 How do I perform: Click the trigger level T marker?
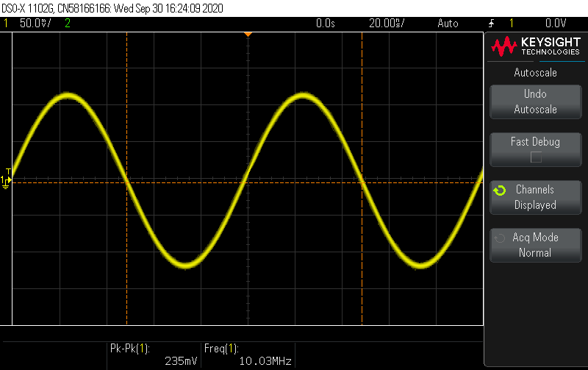(x=8, y=171)
